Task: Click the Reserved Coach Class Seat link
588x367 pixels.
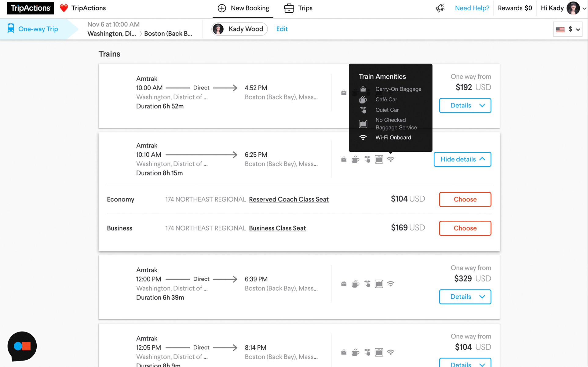Action: (x=289, y=199)
